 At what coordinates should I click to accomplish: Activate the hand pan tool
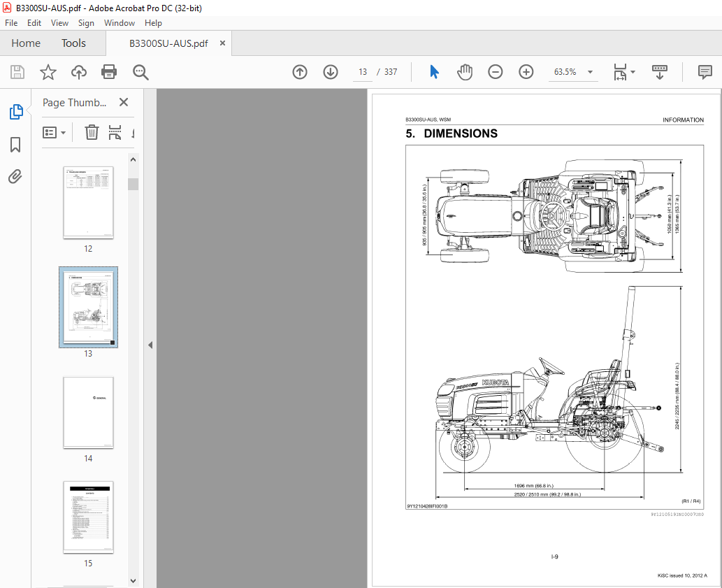(465, 72)
